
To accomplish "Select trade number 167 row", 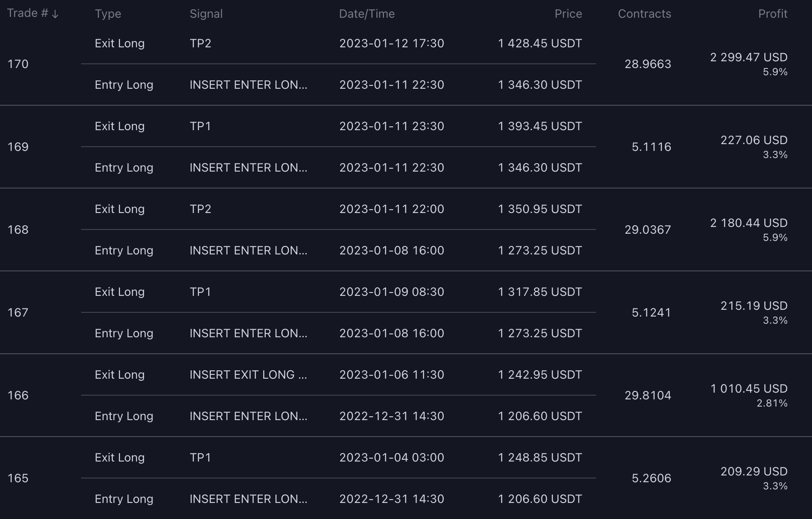I will 18,313.
